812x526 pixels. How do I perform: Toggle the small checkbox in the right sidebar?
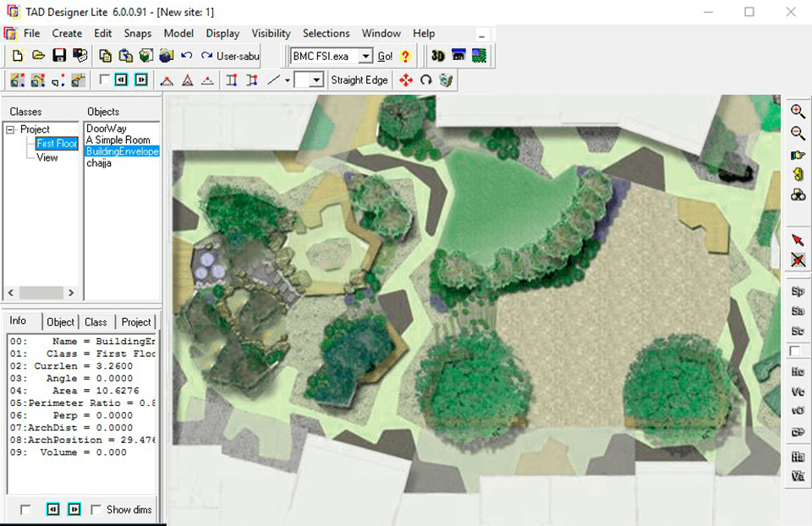pyautogui.click(x=793, y=350)
